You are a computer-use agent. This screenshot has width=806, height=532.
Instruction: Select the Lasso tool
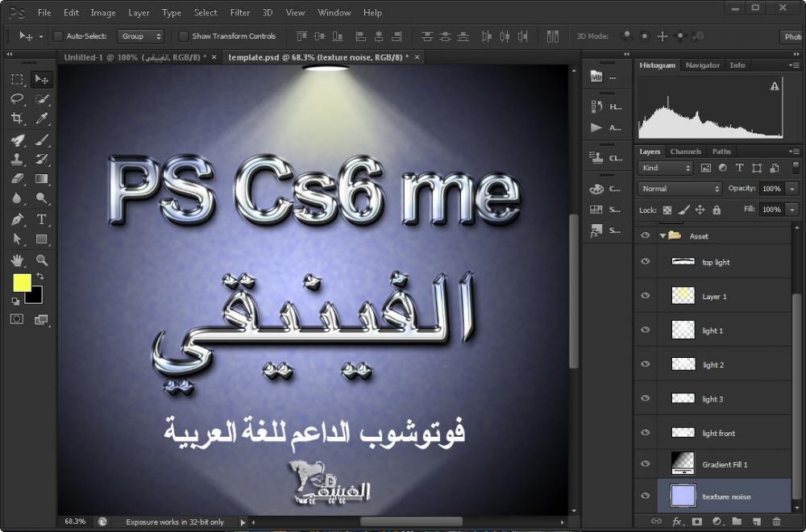pyautogui.click(x=18, y=98)
